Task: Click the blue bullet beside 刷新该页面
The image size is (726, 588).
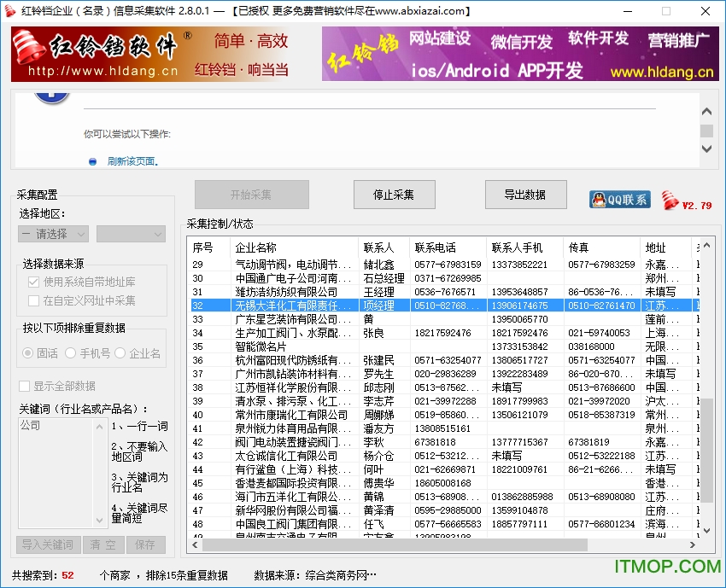Action: [92, 161]
